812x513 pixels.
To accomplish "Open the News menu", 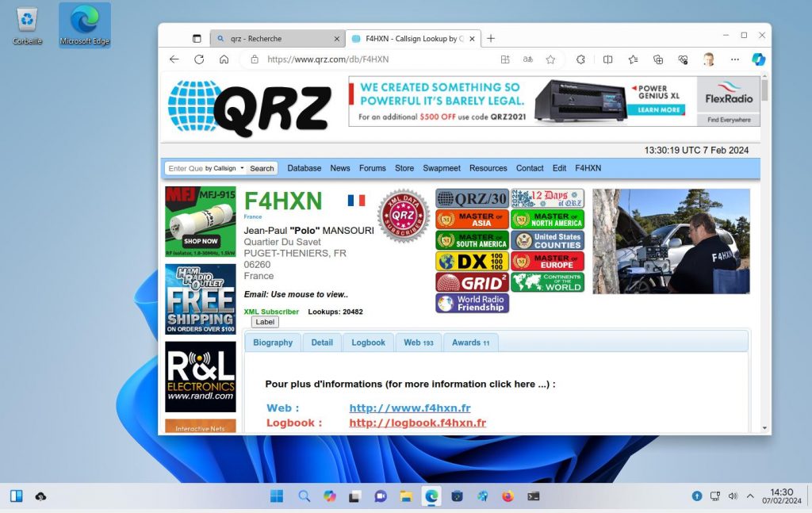I will click(x=340, y=168).
